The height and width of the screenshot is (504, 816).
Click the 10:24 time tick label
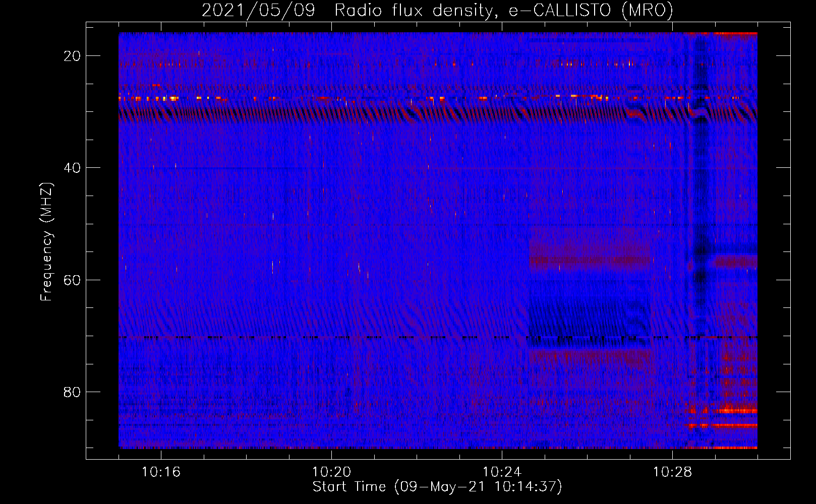coord(502,472)
